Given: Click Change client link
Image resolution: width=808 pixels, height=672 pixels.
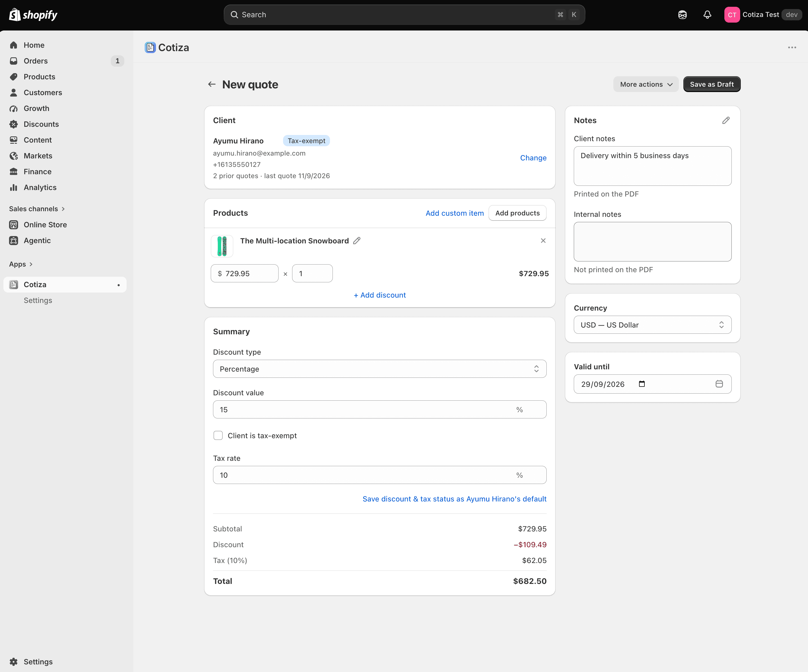Looking at the screenshot, I should [533, 158].
